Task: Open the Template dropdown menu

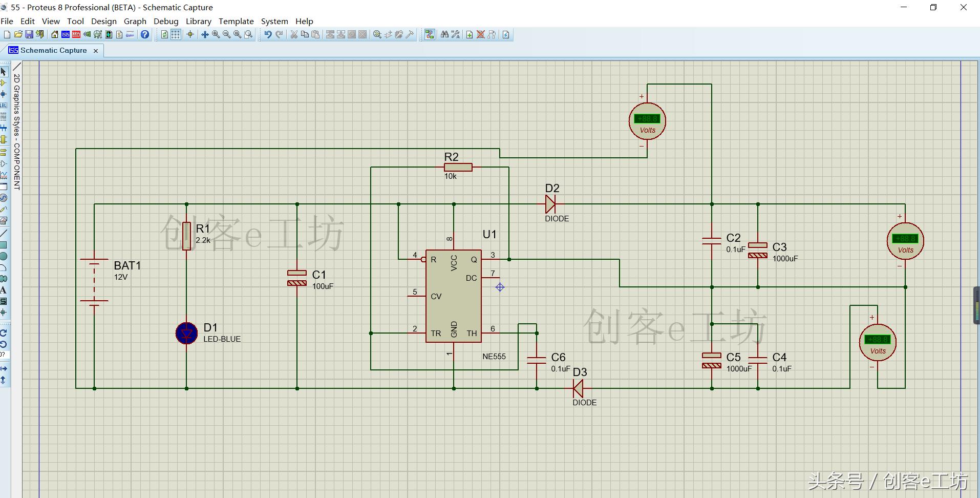Action: (236, 21)
